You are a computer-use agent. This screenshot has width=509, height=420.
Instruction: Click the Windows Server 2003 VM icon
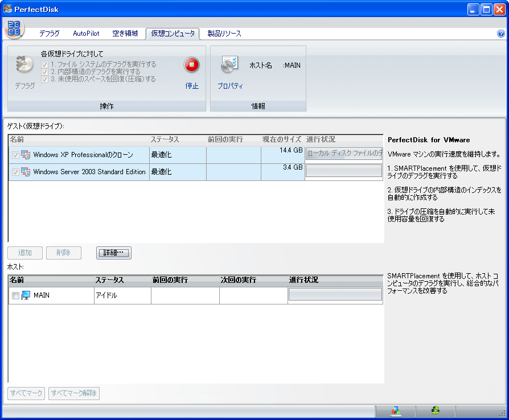26,172
